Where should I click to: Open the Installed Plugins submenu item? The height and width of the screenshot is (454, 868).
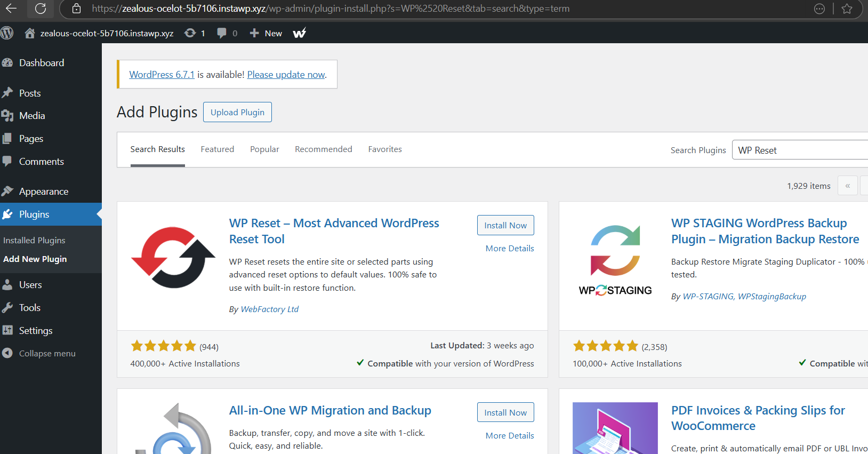(x=34, y=241)
